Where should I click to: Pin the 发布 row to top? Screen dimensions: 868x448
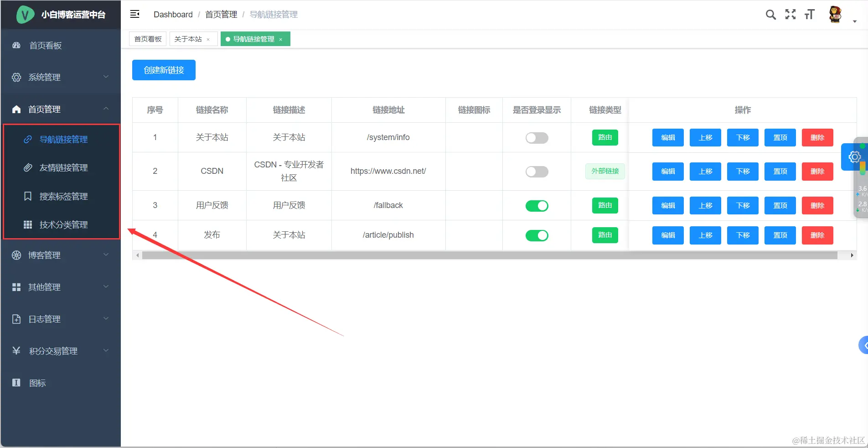[780, 235]
